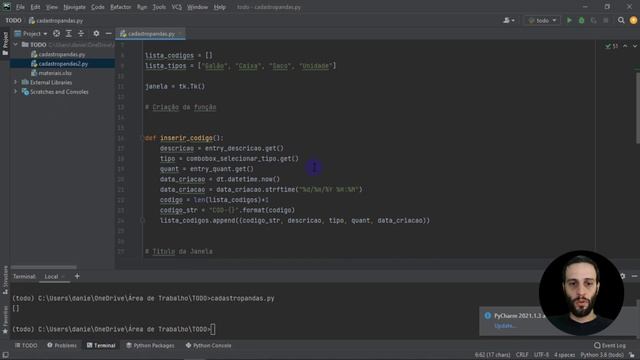The image size is (640, 360).
Task: Toggle the Favorites tool window stripe button
Action: [x=5, y=320]
